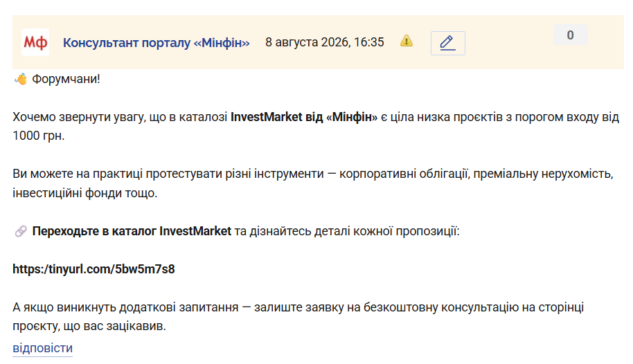Click the 1000 грн. text
633x364 pixels.
[x=38, y=136]
